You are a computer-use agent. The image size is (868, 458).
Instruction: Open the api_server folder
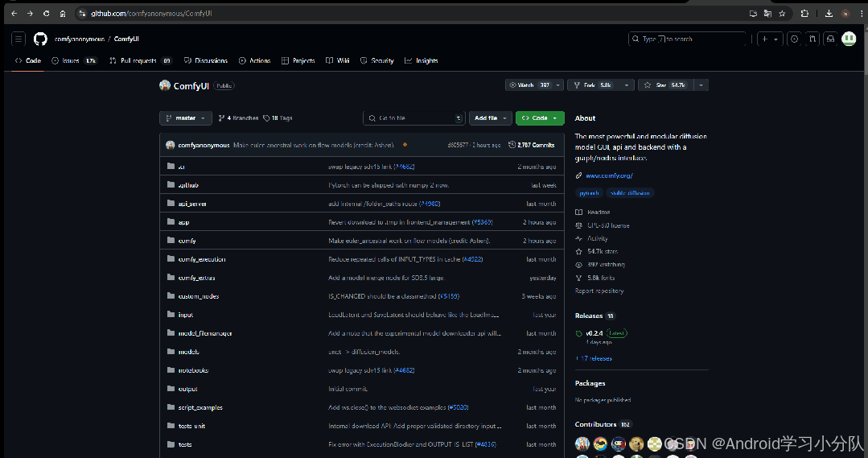point(192,204)
